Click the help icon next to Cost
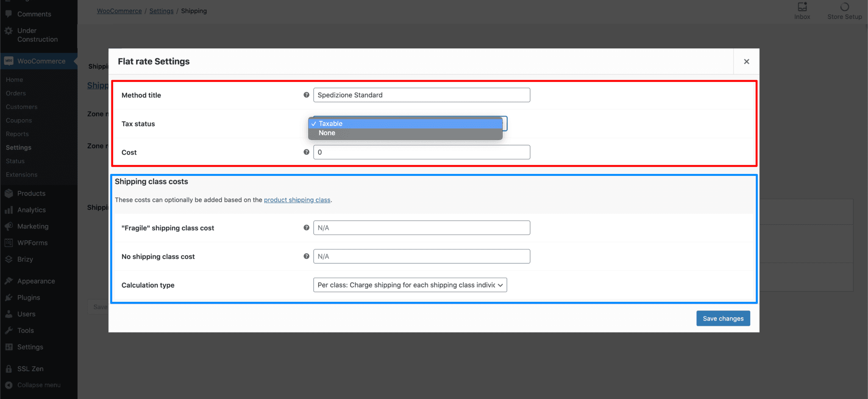Screen dimensions: 868x399 (306, 152)
